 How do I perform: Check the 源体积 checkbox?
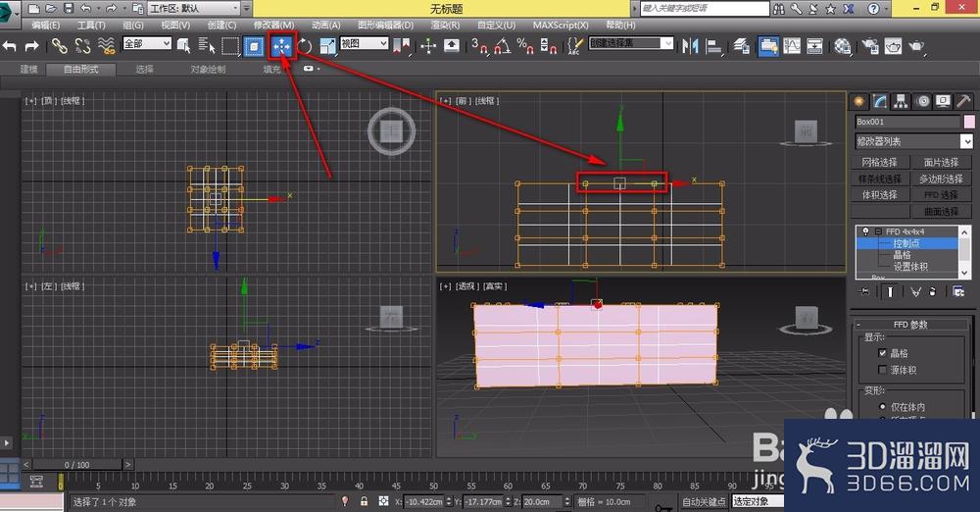[x=883, y=370]
